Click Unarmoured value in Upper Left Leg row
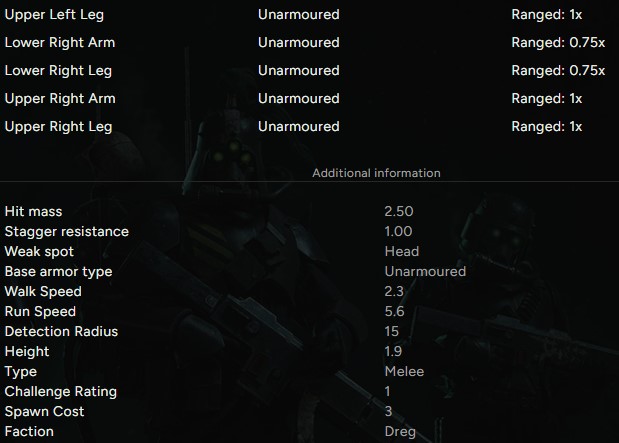This screenshot has height=443, width=619. [298, 15]
